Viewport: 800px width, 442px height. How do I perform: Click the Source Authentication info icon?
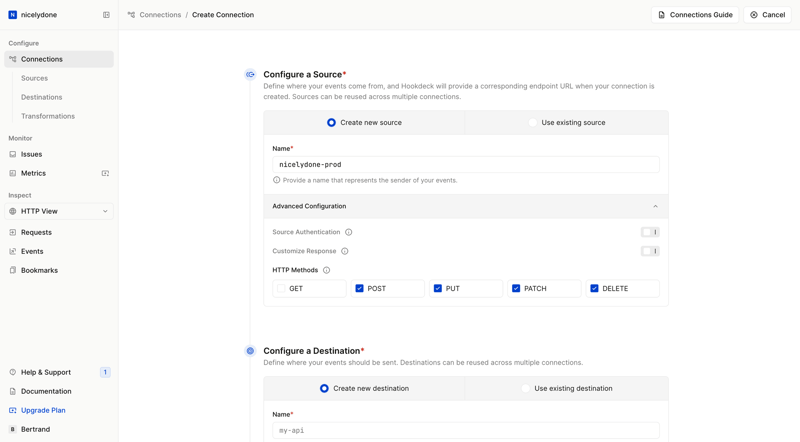click(x=348, y=232)
